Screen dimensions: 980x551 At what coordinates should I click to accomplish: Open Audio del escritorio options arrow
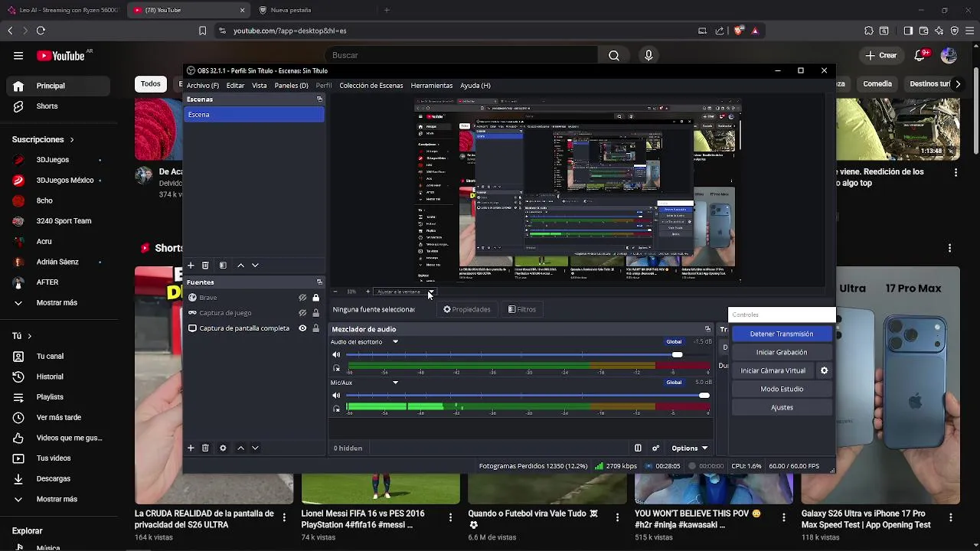pos(395,342)
